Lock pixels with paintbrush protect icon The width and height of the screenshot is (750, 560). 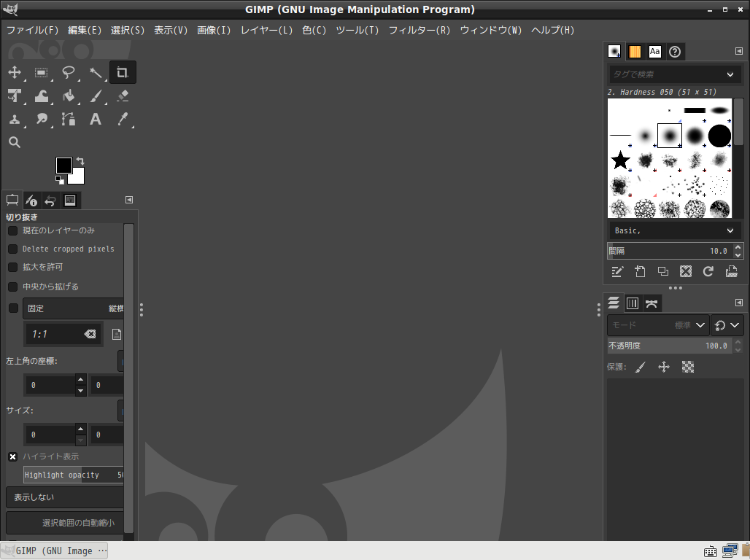641,367
